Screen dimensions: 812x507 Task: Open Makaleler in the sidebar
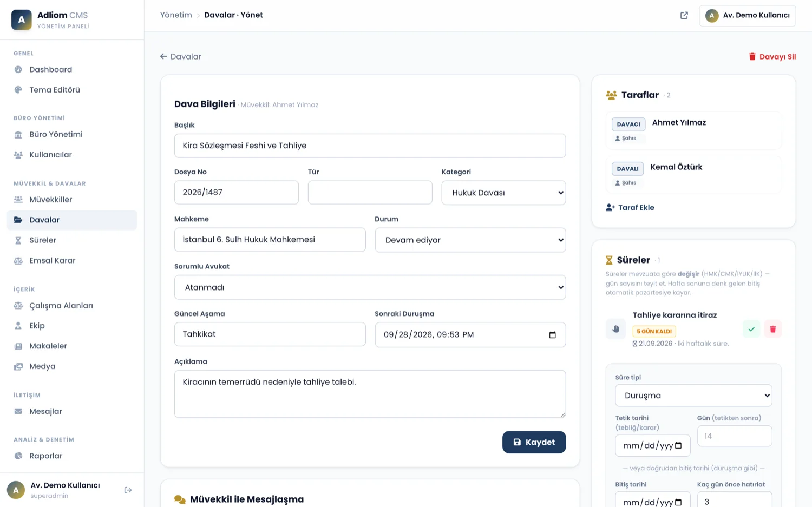pos(72,346)
